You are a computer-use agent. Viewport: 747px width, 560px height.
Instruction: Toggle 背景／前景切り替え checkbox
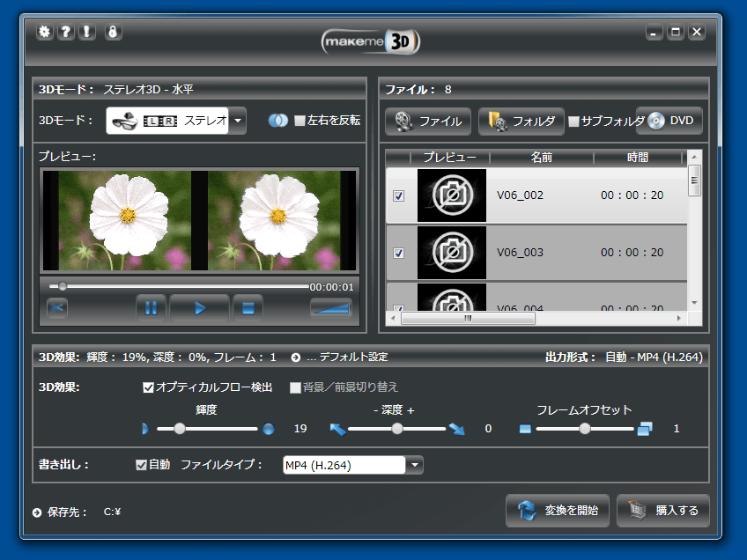click(295, 387)
